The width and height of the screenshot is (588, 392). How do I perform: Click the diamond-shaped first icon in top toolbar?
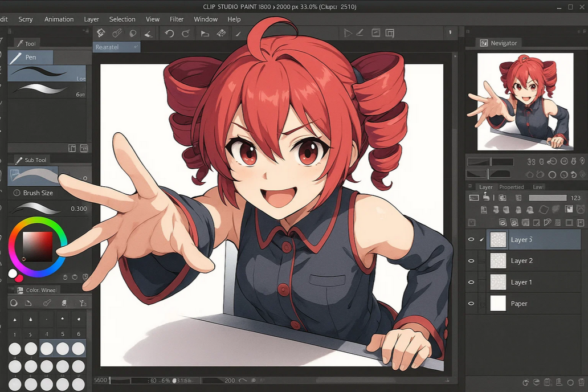coord(100,33)
